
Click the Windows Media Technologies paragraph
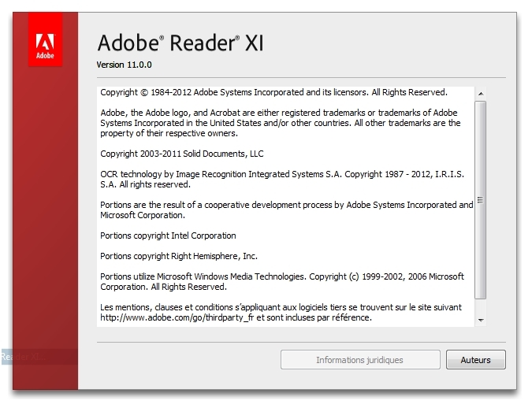coord(282,281)
